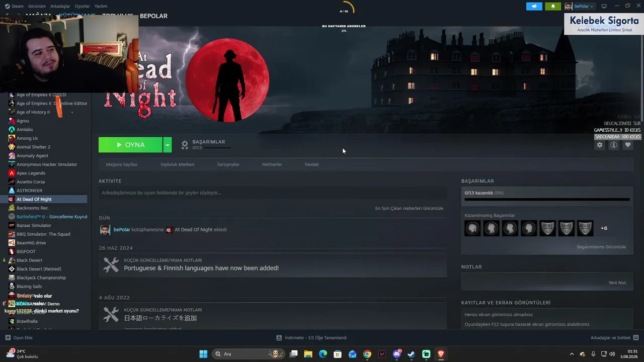This screenshot has height=362, width=644.
Task: Open the bePolar account dropdown
Action: coord(580,6)
